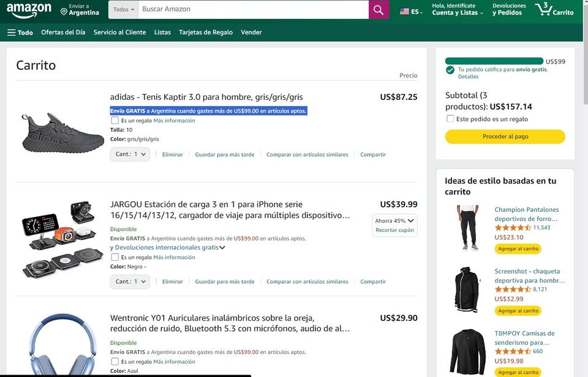This screenshot has height=377, width=588.
Task: Share the JARGOU charging station item
Action: tap(373, 282)
